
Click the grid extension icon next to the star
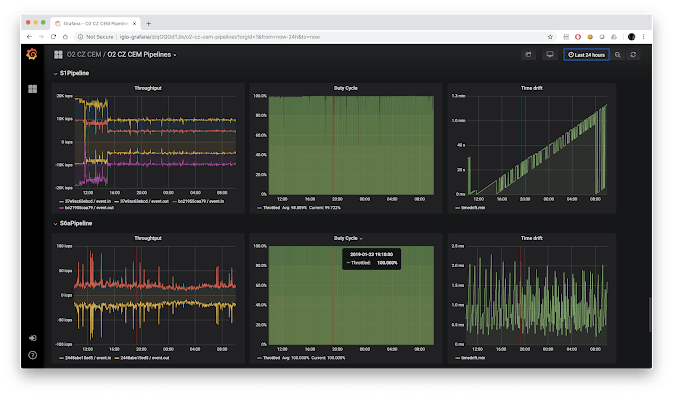[x=566, y=37]
